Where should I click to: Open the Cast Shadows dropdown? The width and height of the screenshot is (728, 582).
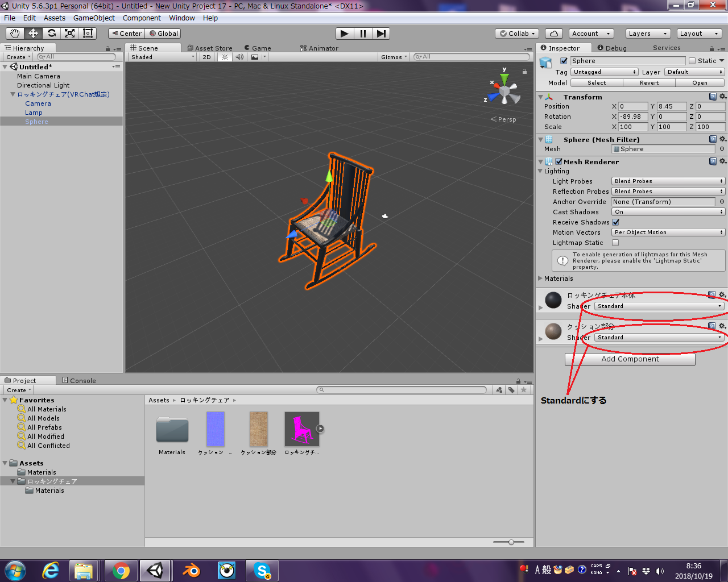pos(668,211)
